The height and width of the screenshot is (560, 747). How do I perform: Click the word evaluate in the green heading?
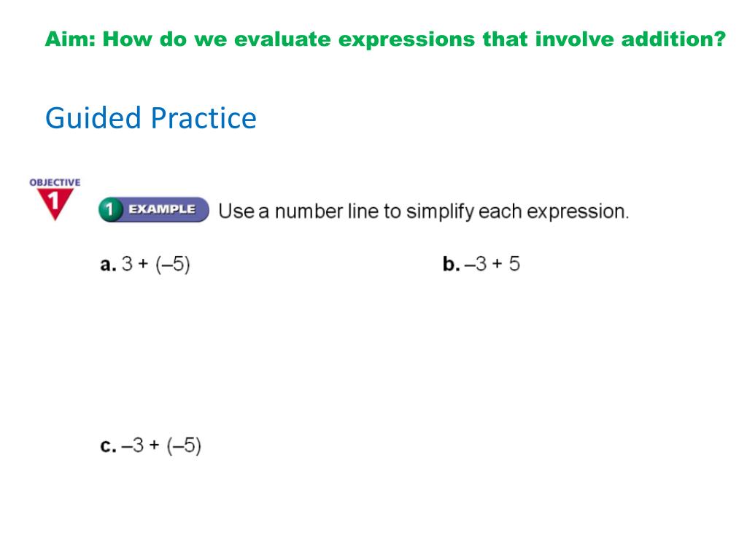[282, 39]
